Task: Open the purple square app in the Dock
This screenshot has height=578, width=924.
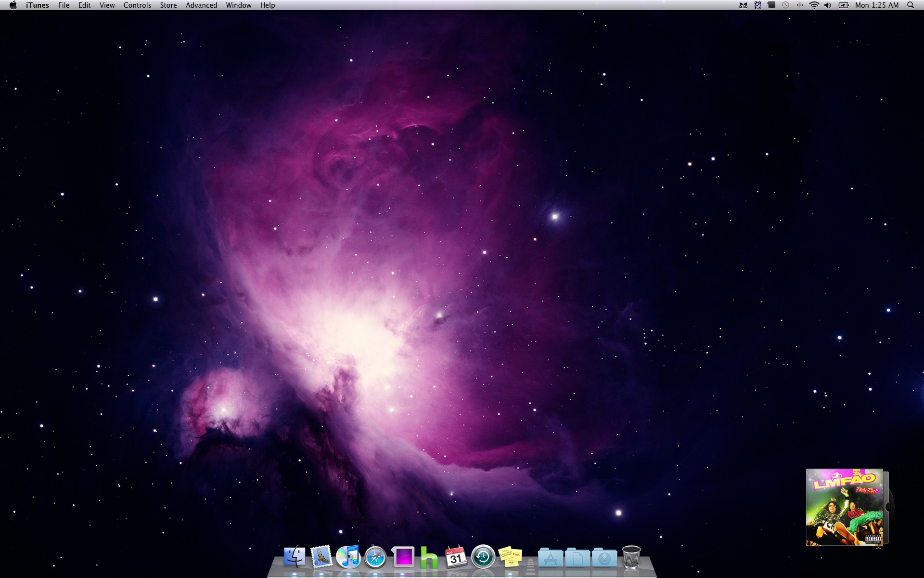Action: (x=403, y=558)
